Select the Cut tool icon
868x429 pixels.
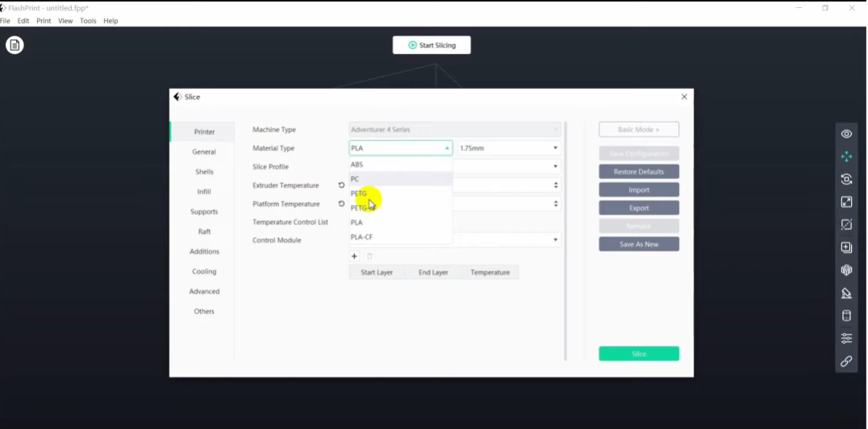(846, 225)
